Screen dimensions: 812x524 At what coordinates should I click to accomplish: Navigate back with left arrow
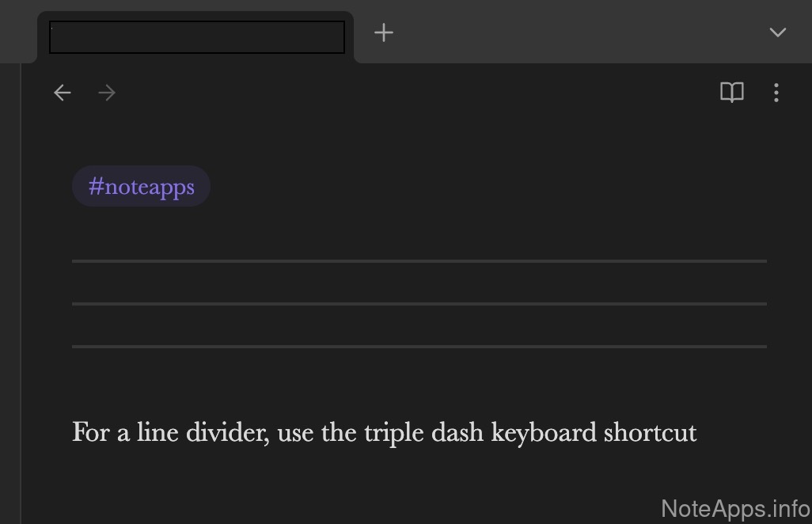coord(63,93)
